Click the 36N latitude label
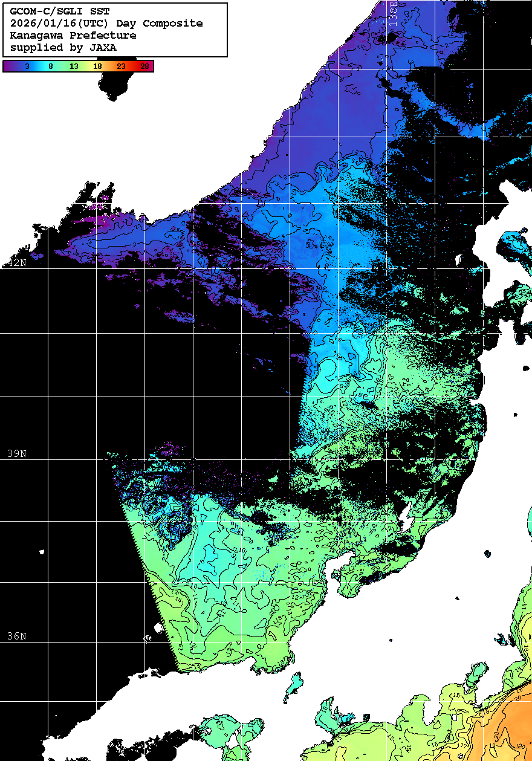The width and height of the screenshot is (532, 761). click(x=18, y=636)
